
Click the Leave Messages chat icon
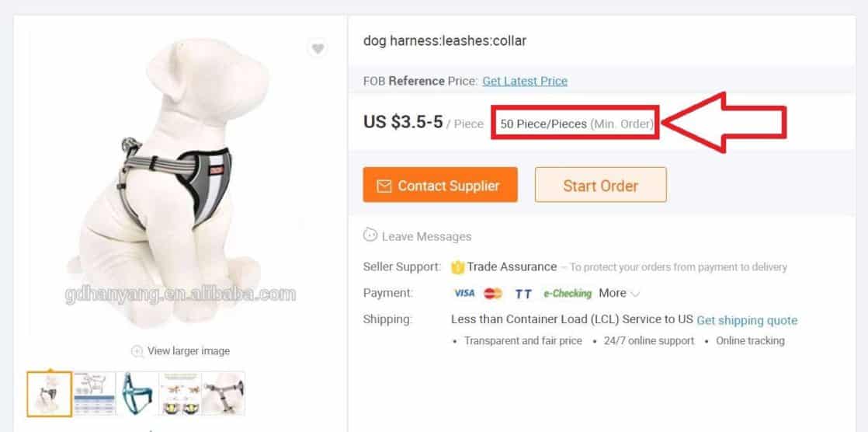[370, 235]
